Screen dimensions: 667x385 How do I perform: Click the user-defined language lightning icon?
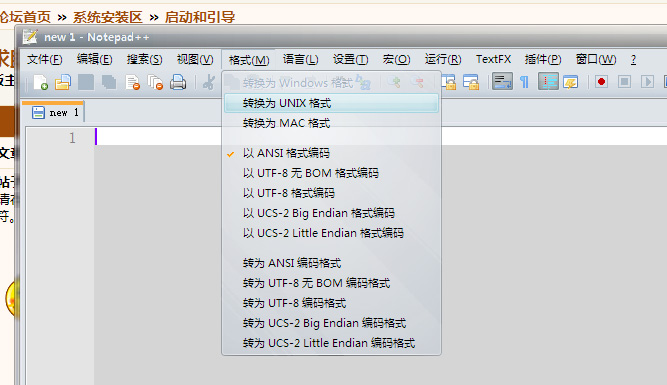coord(570,82)
